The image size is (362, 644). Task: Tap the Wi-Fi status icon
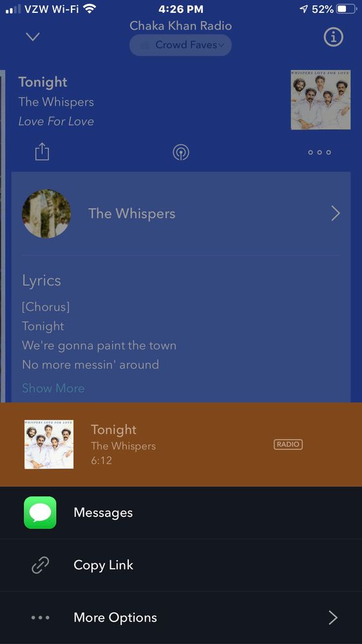tap(89, 8)
